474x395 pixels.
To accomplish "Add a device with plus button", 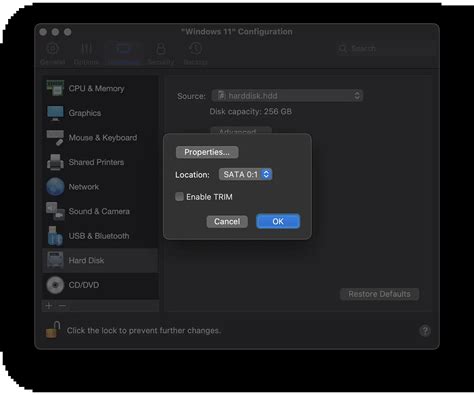I will [x=49, y=306].
